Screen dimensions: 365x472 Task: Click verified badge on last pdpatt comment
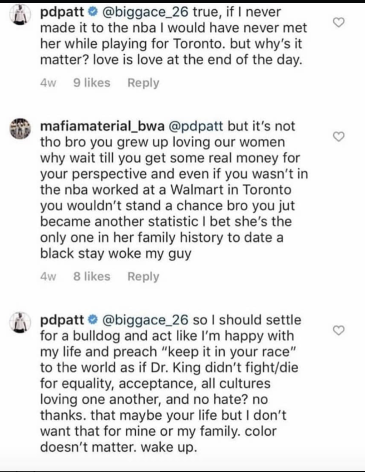(x=92, y=320)
